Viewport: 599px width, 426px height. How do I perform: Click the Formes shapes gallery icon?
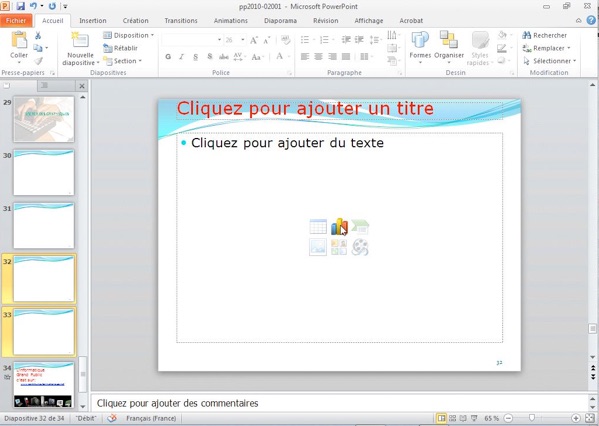[x=420, y=40]
